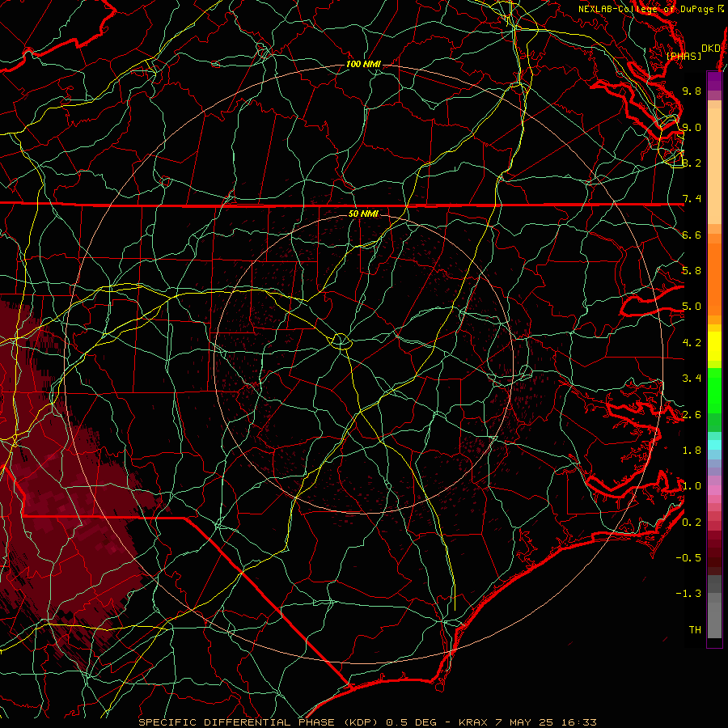This screenshot has width=728, height=728.
Task: Click the cyan band of the color scale
Action: coord(714,445)
